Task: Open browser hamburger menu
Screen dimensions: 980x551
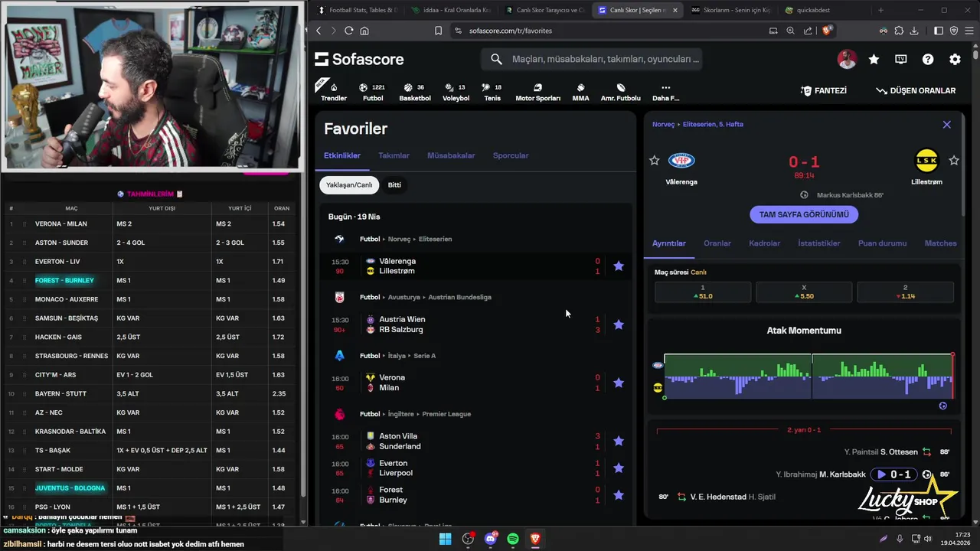Action: [x=969, y=31]
